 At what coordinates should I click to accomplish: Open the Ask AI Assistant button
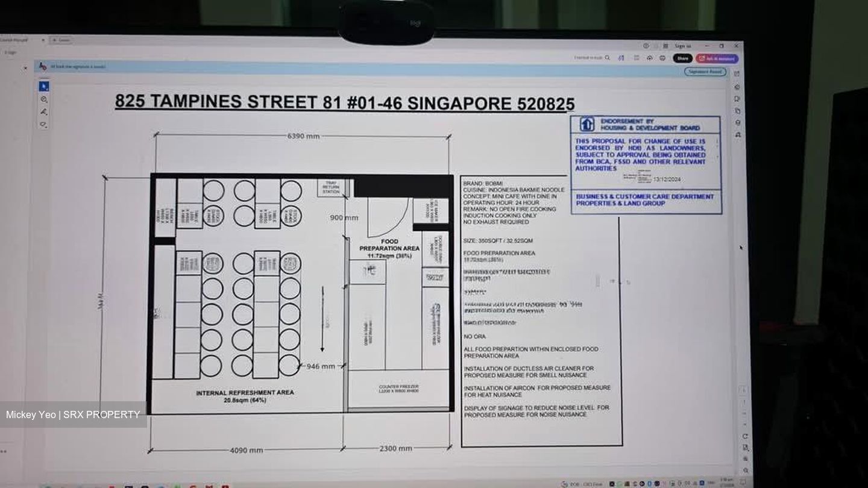tap(717, 58)
